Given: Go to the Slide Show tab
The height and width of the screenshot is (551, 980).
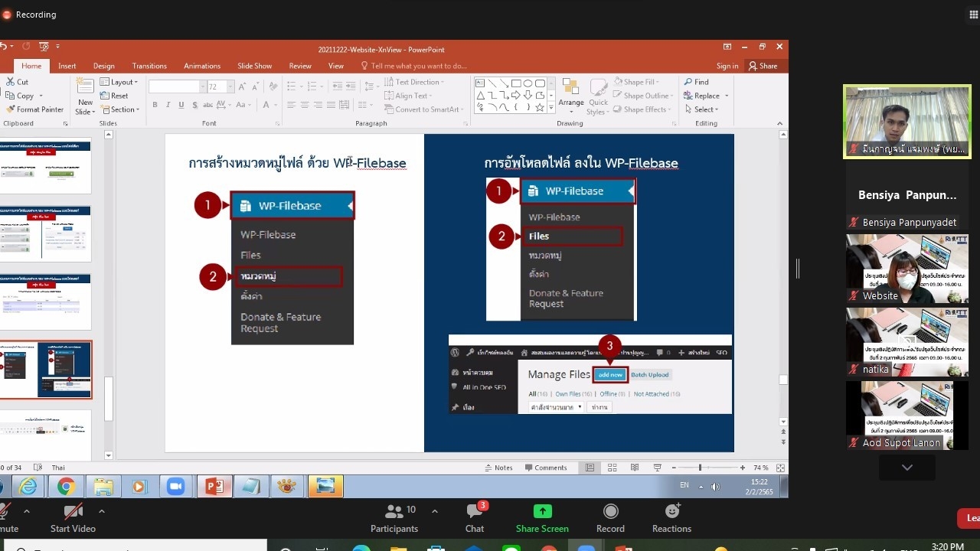Looking at the screenshot, I should tap(255, 66).
